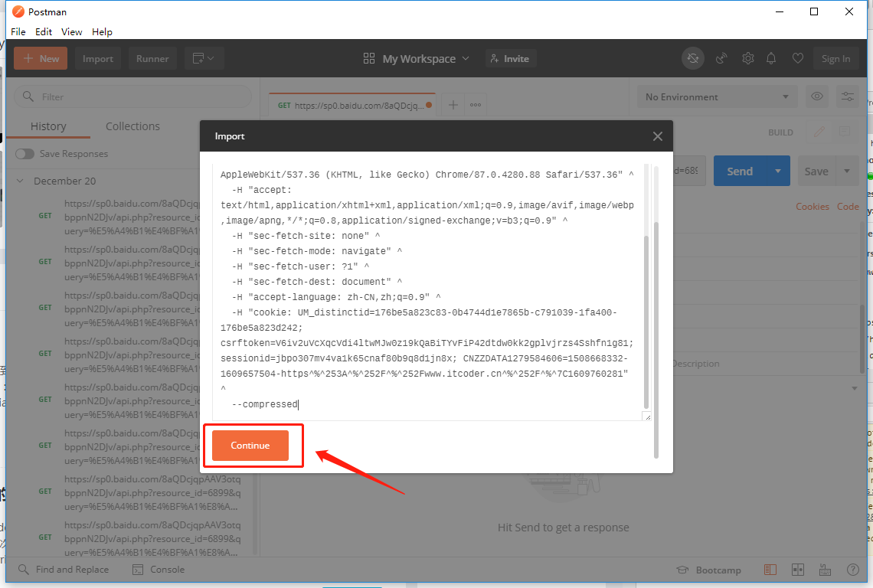Viewport: 873px width, 588px height.
Task: Open the View menu
Action: [71, 31]
